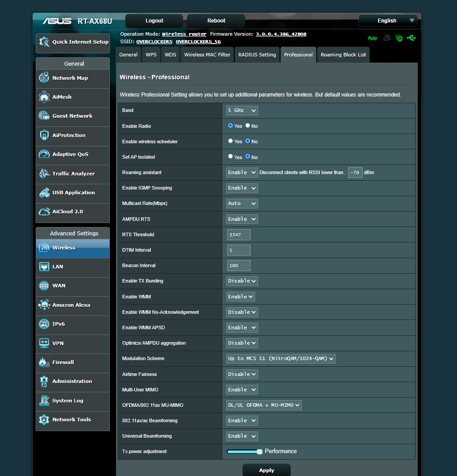Open the Roaming Block List tab
457x476 pixels.
coord(343,55)
